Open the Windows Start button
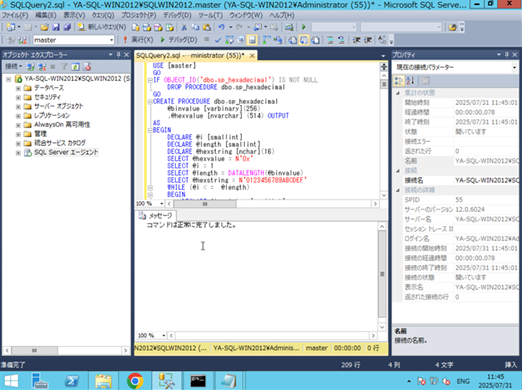This screenshot has height=390, width=522. point(11,381)
